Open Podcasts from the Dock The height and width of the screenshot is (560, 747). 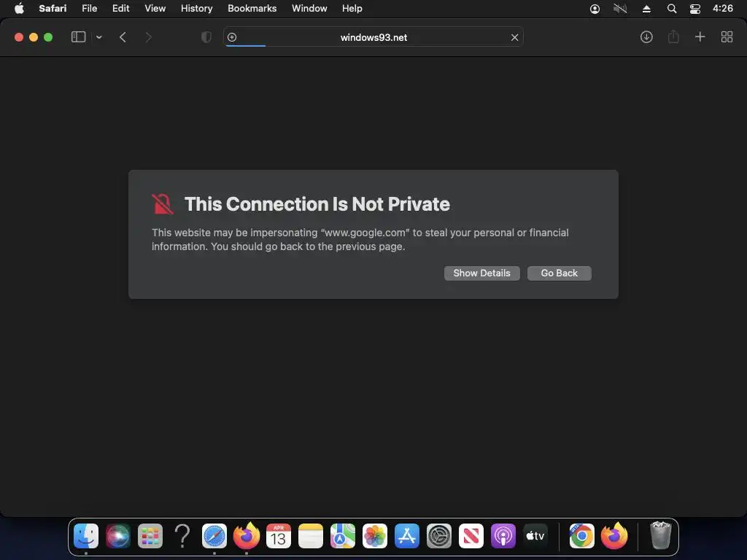click(503, 536)
